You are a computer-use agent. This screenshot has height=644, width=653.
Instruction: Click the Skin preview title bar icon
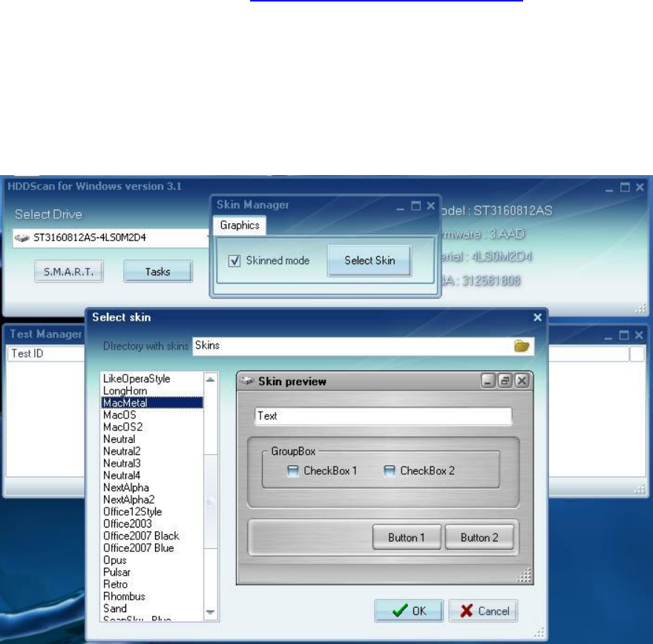click(246, 381)
